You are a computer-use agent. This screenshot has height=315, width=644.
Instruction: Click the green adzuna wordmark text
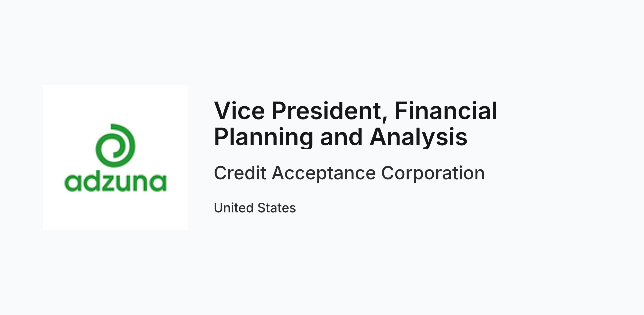point(116,182)
